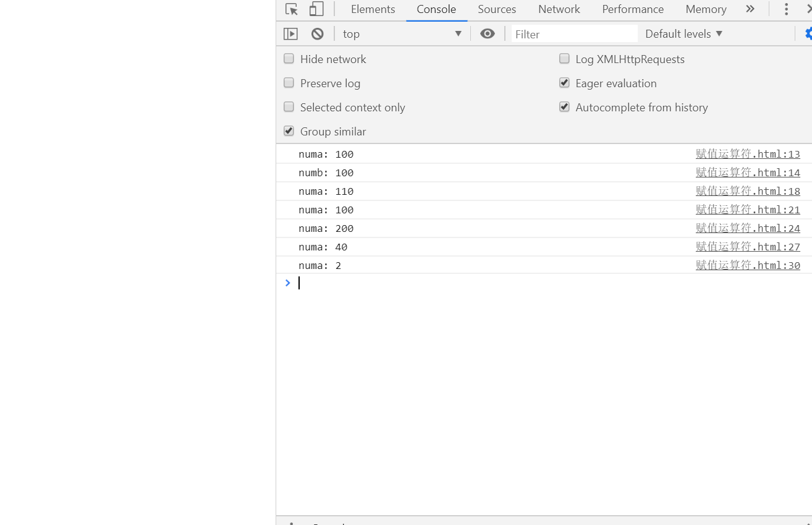Select the Console tab

[x=436, y=9]
